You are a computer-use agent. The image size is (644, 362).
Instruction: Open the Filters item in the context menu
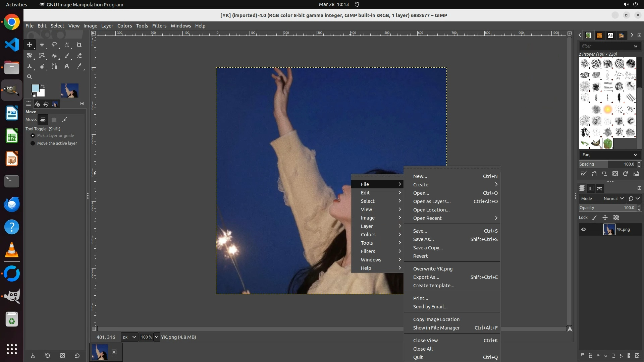pyautogui.click(x=368, y=251)
